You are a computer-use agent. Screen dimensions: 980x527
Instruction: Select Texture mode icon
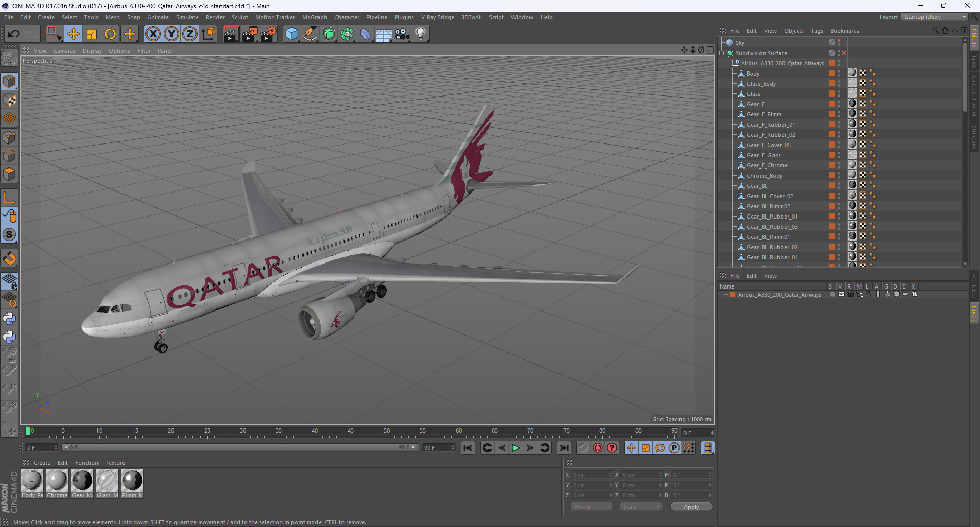pos(9,100)
